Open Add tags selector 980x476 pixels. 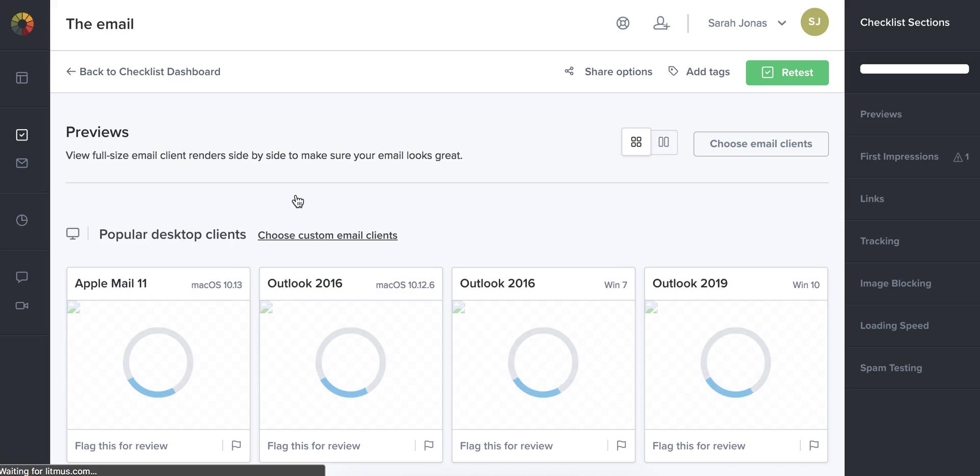pyautogui.click(x=699, y=72)
